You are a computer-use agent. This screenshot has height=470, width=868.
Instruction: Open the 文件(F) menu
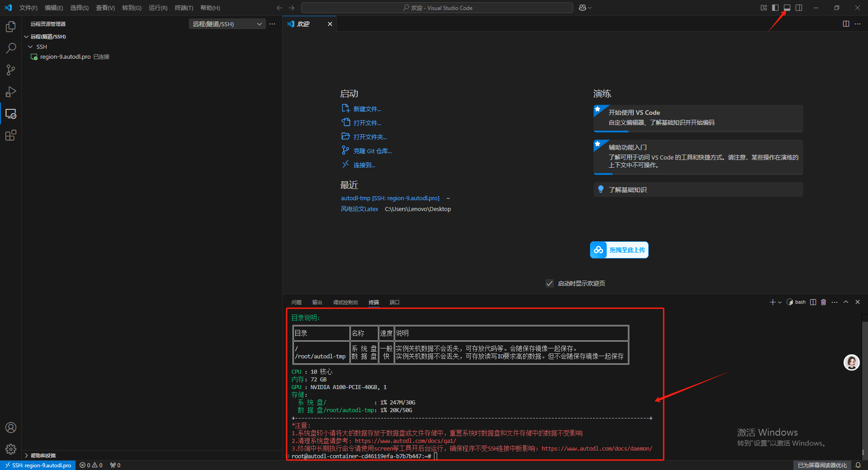(x=28, y=8)
